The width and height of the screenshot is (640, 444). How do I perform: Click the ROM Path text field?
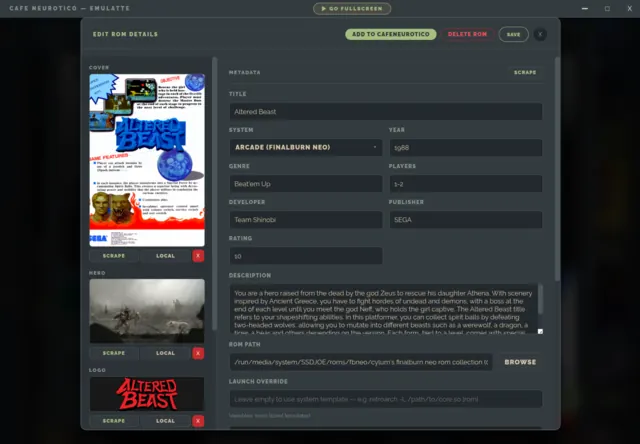click(x=361, y=362)
